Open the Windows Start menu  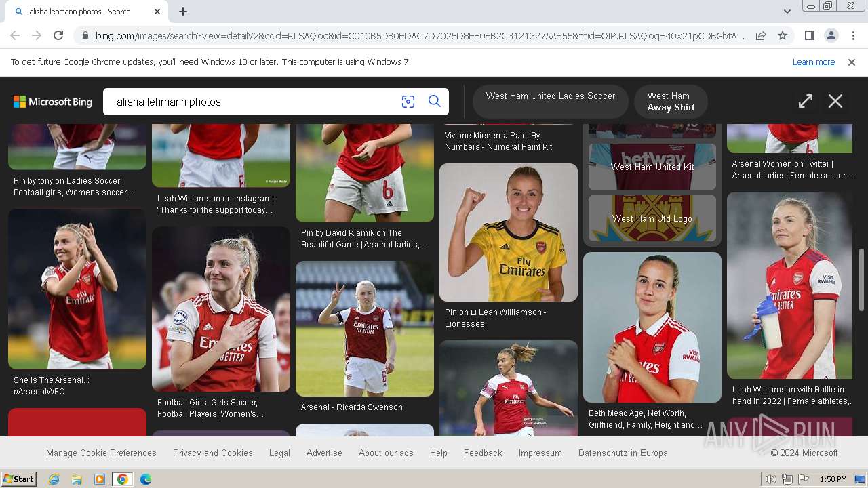pyautogui.click(x=18, y=479)
